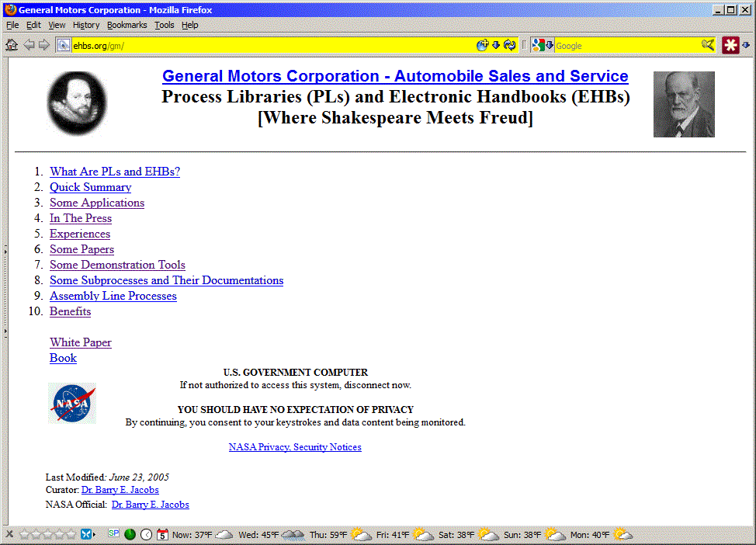This screenshot has width=756, height=545.
Task: Click Monday 40°F weather icon
Action: 622,534
